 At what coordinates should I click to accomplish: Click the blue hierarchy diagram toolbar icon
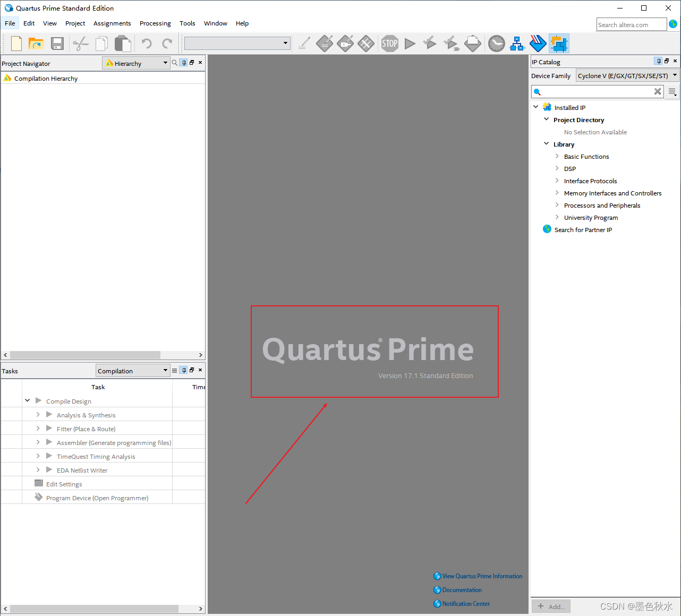517,44
